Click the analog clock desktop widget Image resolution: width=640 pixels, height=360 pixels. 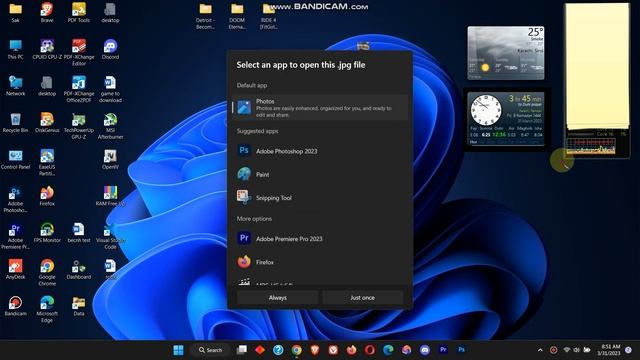coord(486,109)
